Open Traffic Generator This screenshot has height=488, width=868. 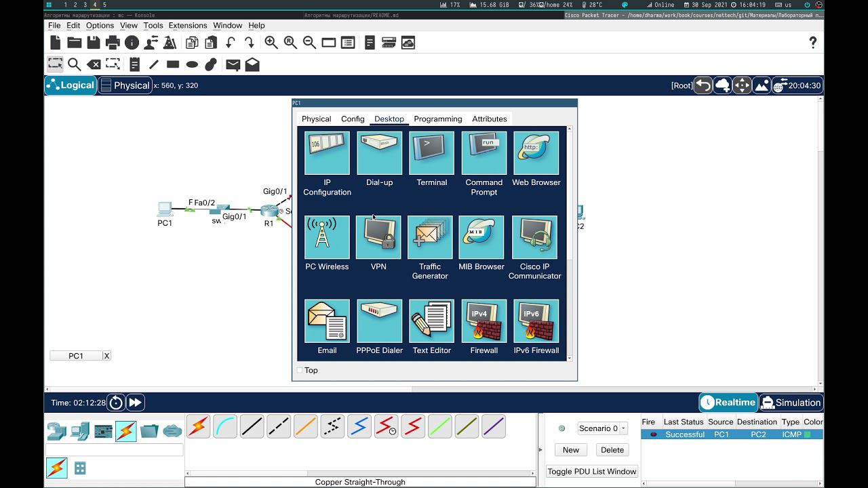tap(430, 237)
